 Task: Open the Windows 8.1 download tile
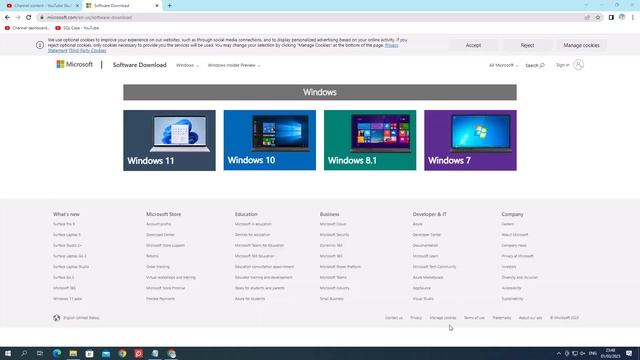point(370,140)
